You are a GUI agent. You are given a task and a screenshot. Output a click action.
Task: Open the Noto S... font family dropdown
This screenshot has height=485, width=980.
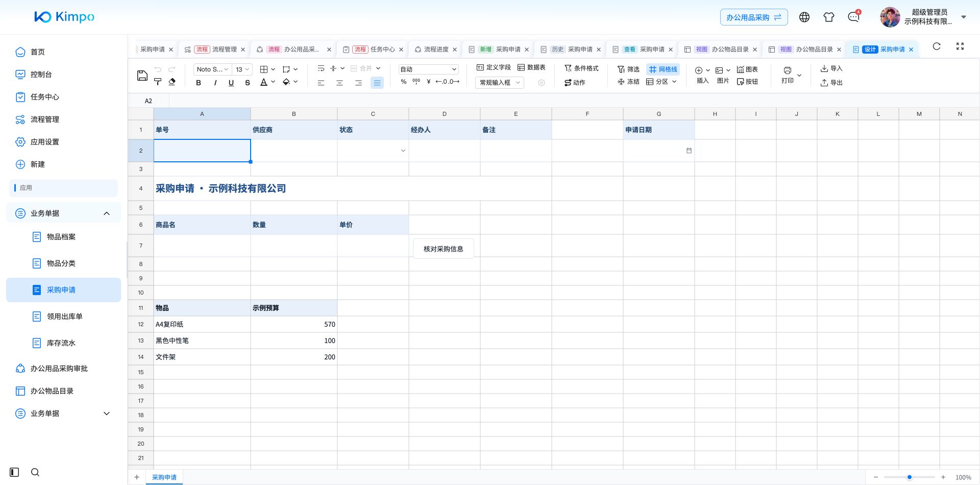tap(212, 69)
